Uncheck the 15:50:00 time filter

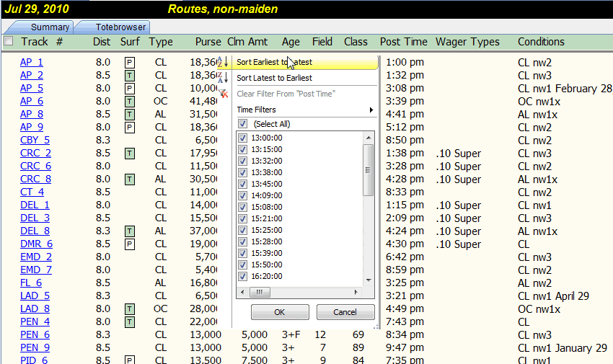[242, 265]
